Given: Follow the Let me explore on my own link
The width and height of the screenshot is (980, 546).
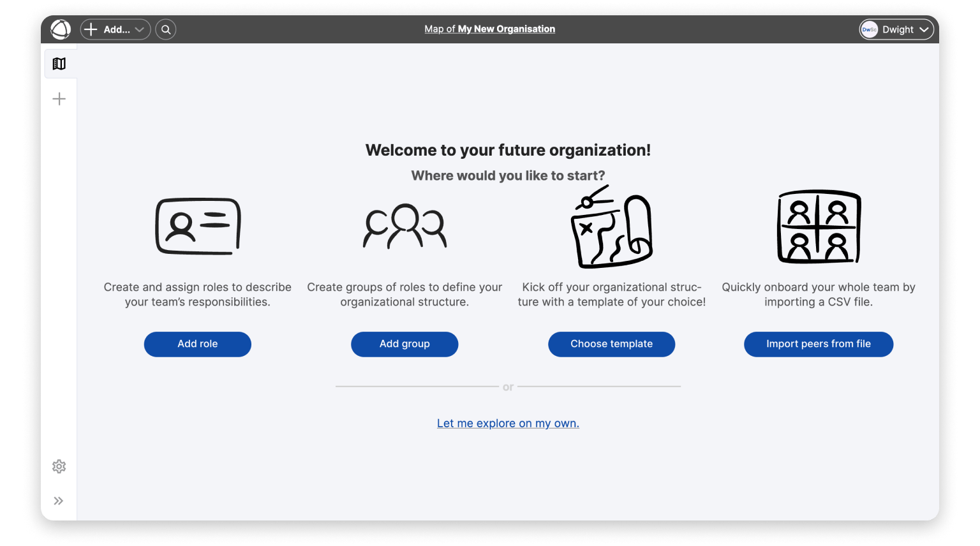Looking at the screenshot, I should (x=508, y=423).
